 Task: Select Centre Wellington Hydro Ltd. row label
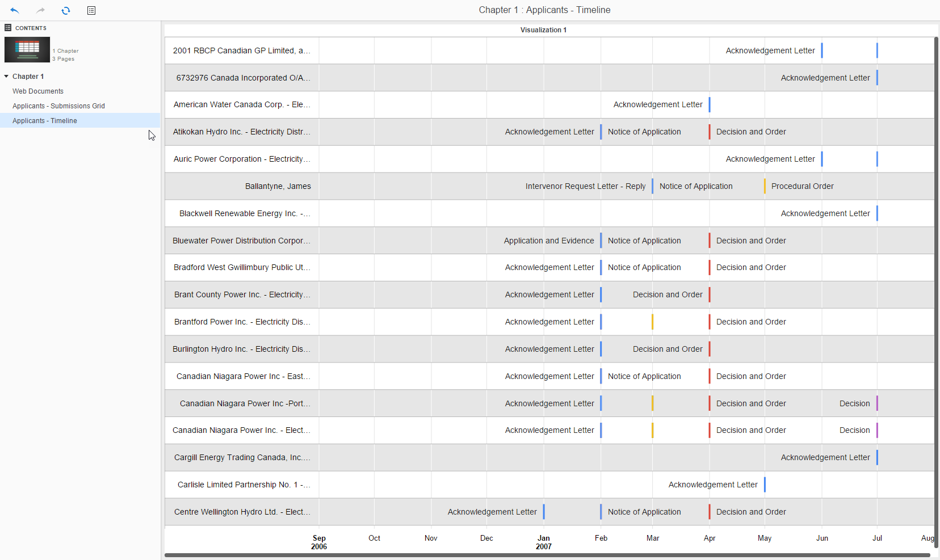pyautogui.click(x=242, y=512)
